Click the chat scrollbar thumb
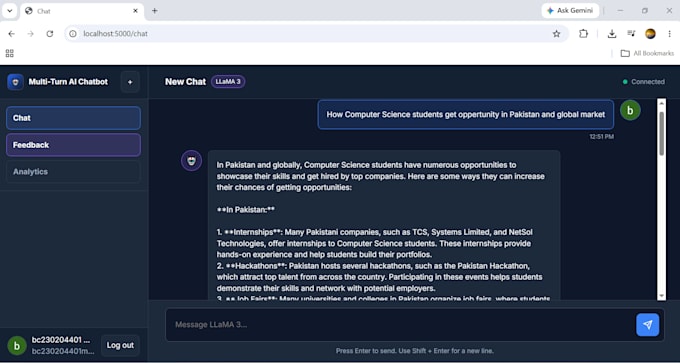Viewport: 680px width, 363px height. (x=661, y=134)
